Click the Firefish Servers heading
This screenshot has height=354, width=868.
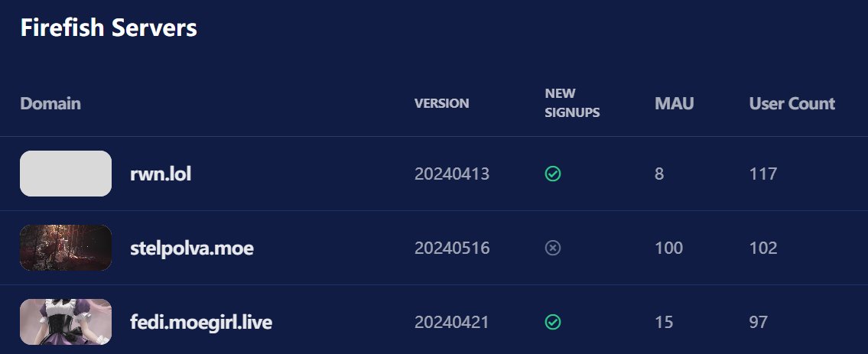point(109,28)
